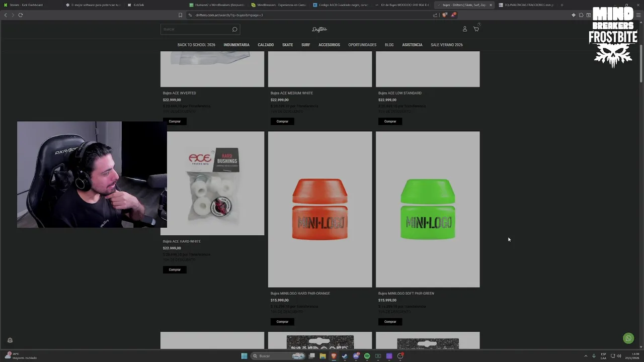This screenshot has height=362, width=644.
Task: Click the Windows taskbar Buscar search box
Action: (x=279, y=356)
